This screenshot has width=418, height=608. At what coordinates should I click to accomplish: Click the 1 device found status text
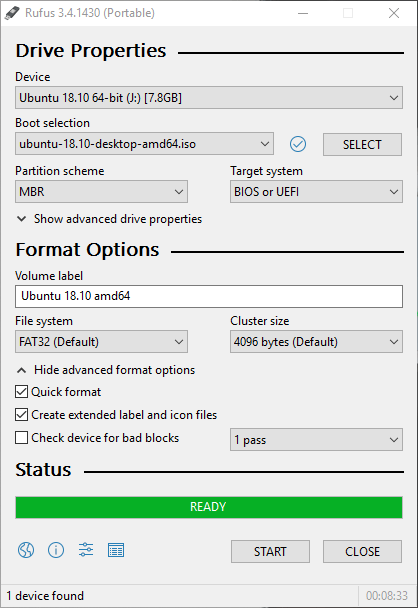tap(45, 596)
